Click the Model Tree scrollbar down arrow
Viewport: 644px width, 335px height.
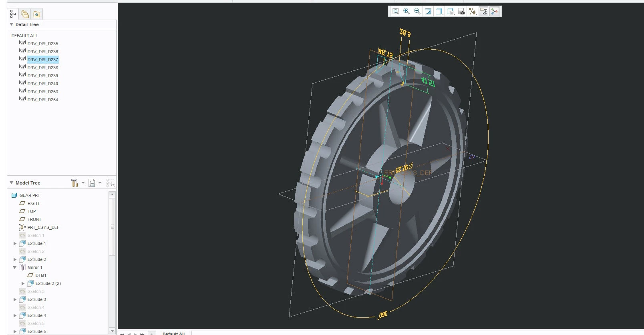click(x=112, y=331)
